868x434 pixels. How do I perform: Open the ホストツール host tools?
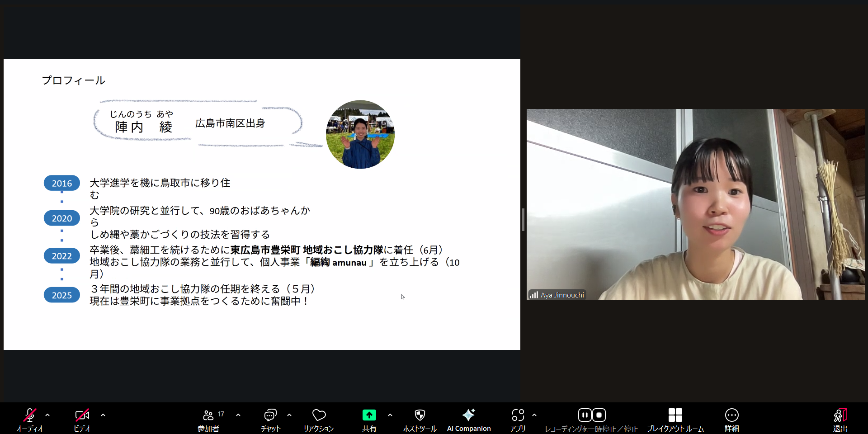point(420,419)
